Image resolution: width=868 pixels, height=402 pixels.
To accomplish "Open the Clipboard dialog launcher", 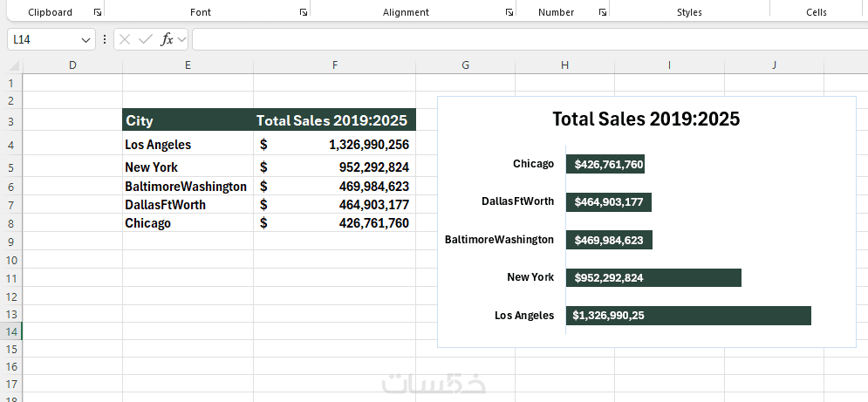I will [98, 13].
